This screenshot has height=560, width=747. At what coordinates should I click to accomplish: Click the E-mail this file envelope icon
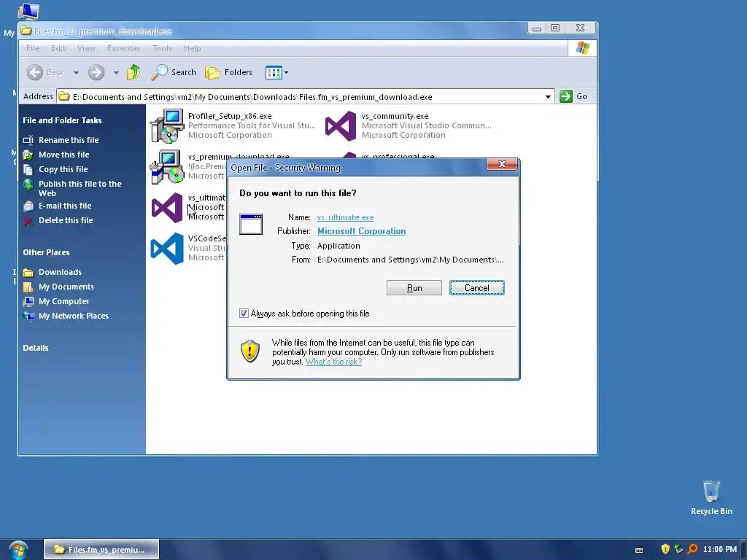[x=28, y=206]
